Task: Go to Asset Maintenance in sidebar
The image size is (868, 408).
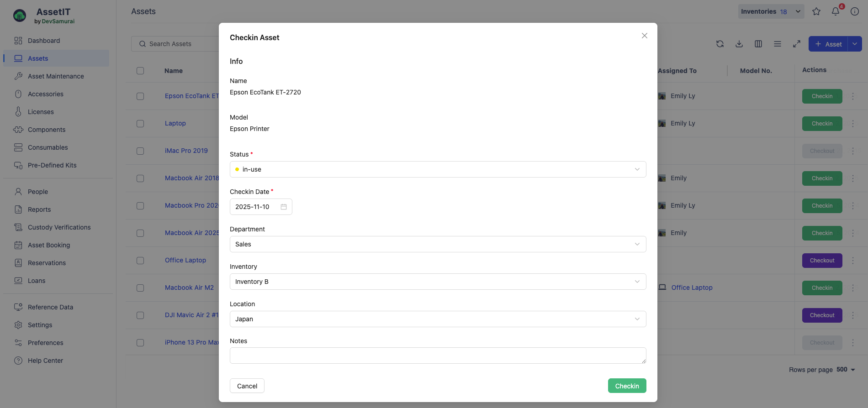Action: pyautogui.click(x=56, y=76)
